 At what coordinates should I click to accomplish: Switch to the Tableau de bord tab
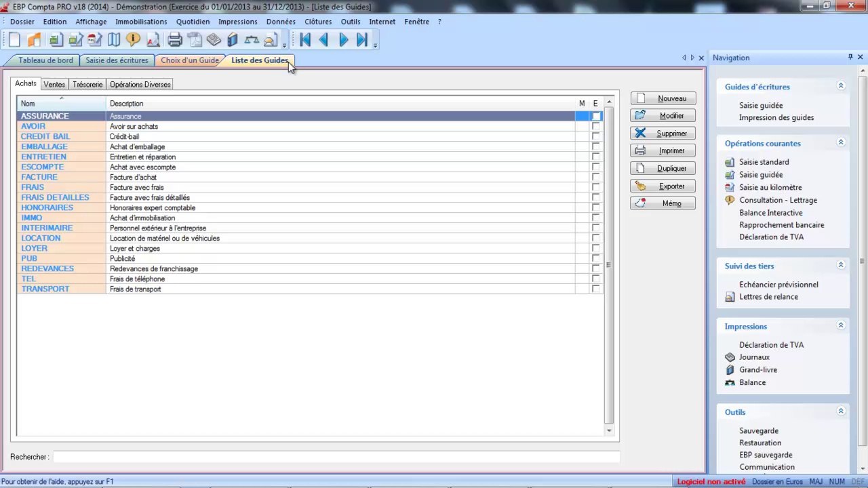coord(45,60)
